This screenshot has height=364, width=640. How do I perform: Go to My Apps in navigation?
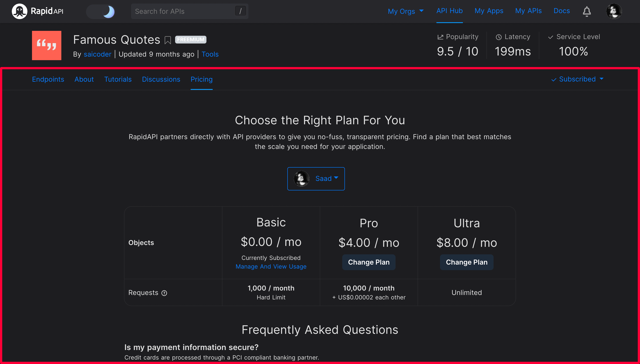pyautogui.click(x=489, y=11)
